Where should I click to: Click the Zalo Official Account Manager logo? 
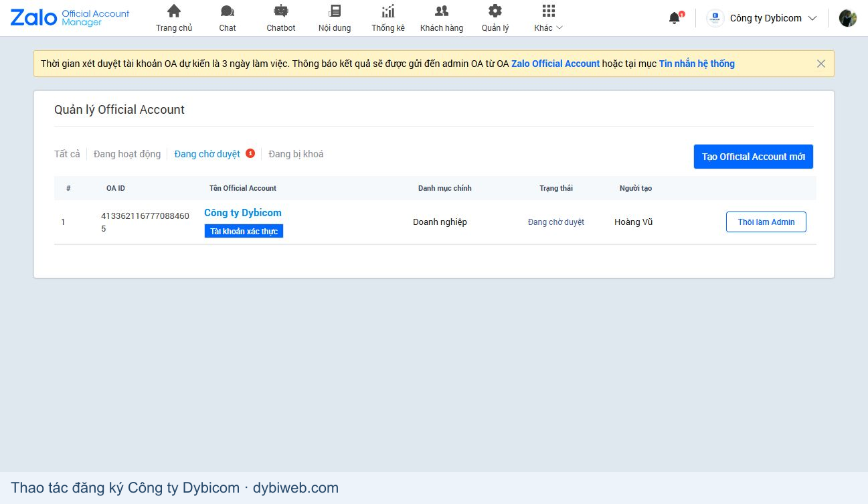pos(70,17)
